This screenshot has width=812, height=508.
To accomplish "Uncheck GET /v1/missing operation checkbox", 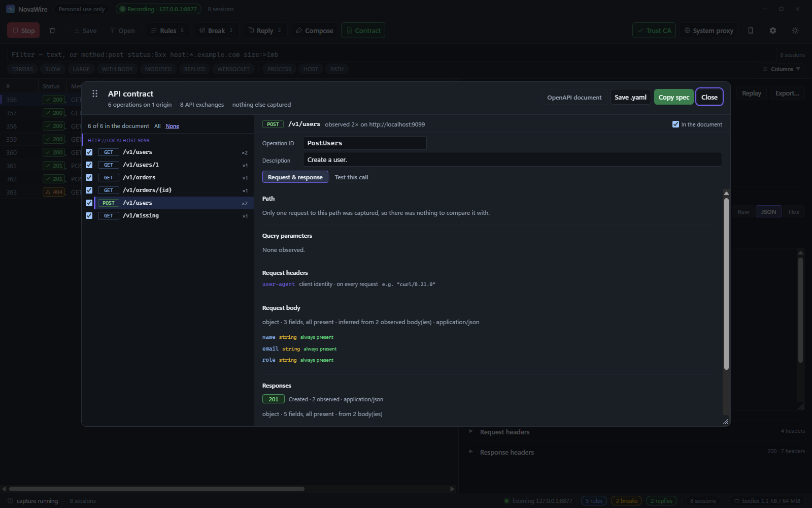I will [89, 216].
